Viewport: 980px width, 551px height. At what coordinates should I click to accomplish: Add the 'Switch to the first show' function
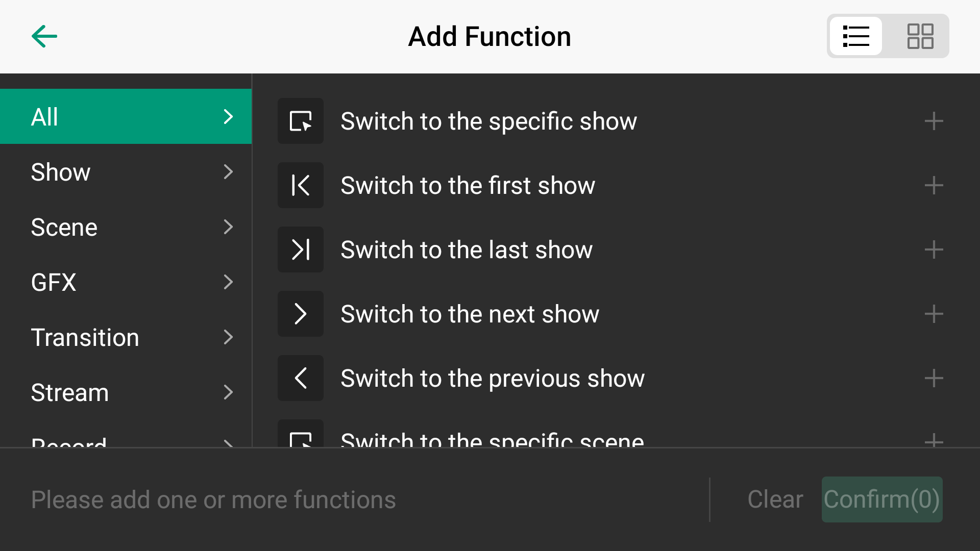point(934,185)
